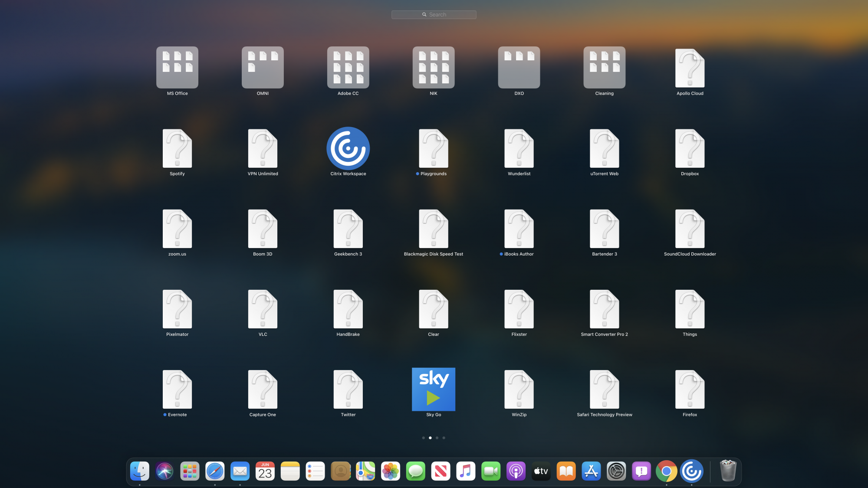Open iBooks Author app
This screenshot has width=868, height=488.
[x=519, y=229]
